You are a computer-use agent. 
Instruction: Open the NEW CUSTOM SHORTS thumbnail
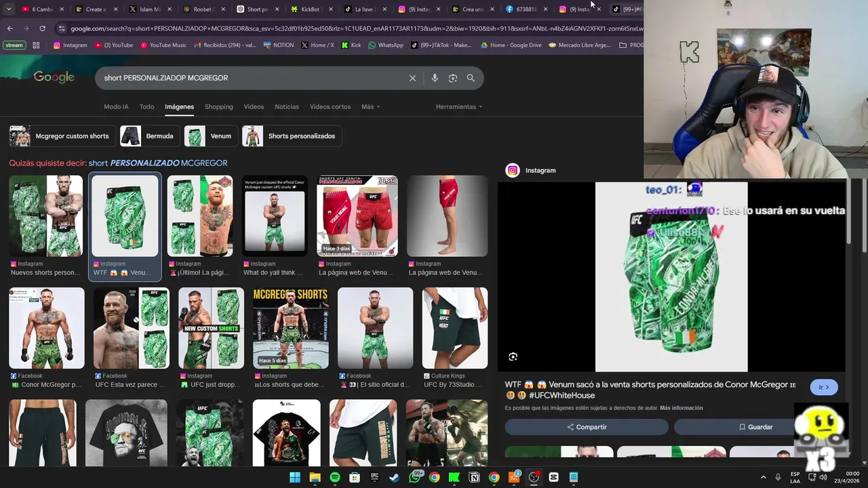pyautogui.click(x=211, y=328)
